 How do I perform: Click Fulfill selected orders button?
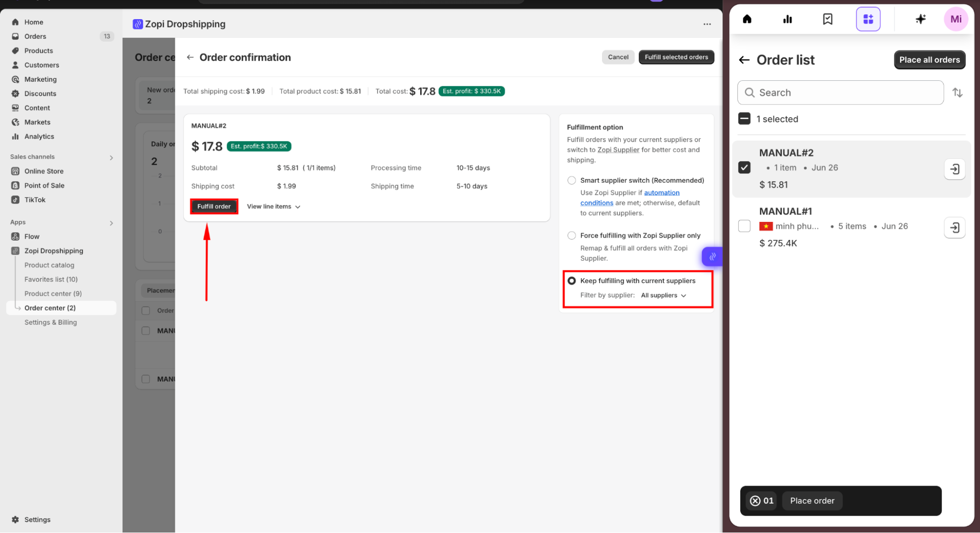pos(676,57)
